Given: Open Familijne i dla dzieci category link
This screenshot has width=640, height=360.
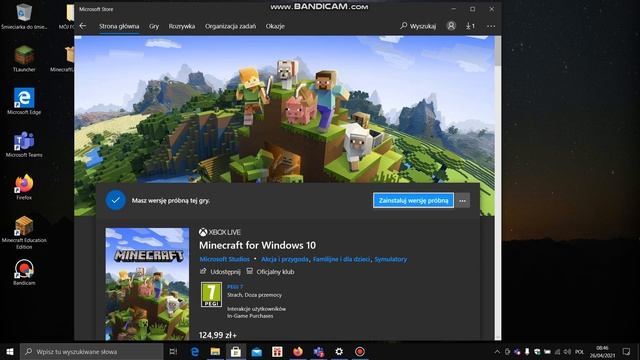Looking at the screenshot, I should pyautogui.click(x=341, y=259).
